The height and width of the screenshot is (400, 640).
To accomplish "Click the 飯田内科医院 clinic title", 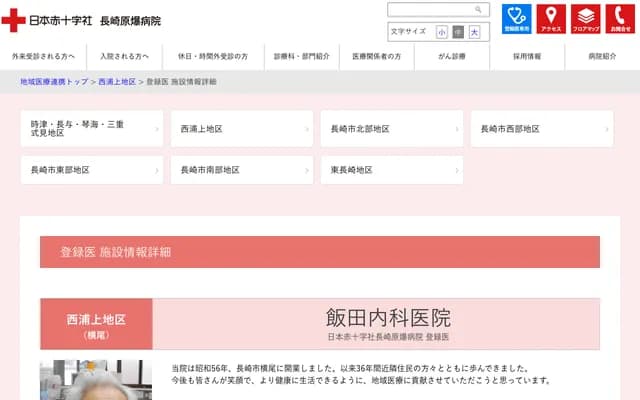I will coord(388,318).
